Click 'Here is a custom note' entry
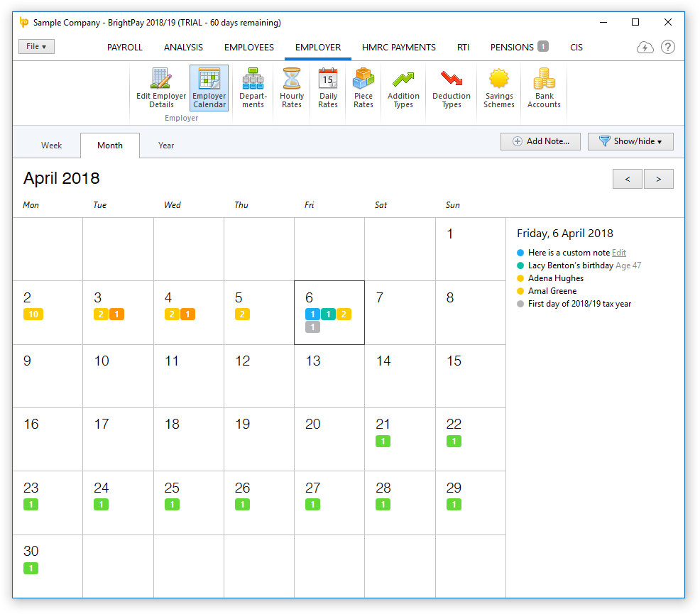Viewport: 700px width, 614px height. tap(569, 253)
